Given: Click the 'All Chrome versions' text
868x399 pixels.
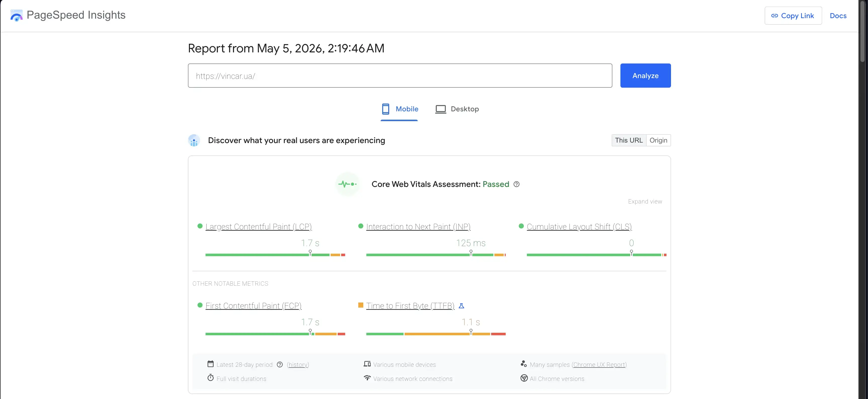Looking at the screenshot, I should point(557,379).
